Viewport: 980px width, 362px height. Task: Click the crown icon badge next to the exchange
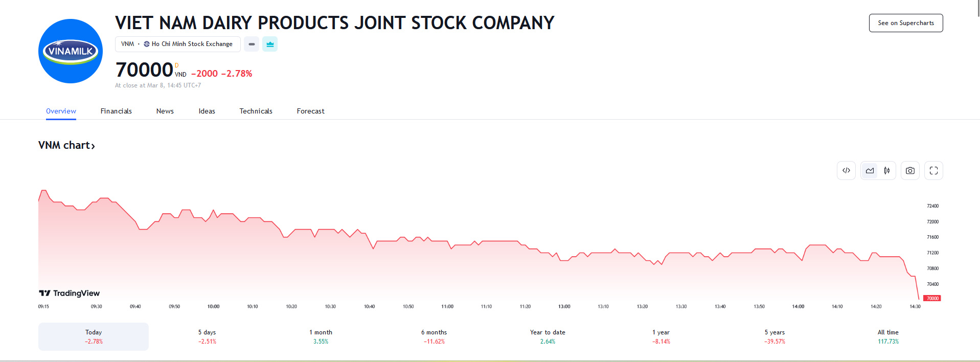[x=270, y=44]
